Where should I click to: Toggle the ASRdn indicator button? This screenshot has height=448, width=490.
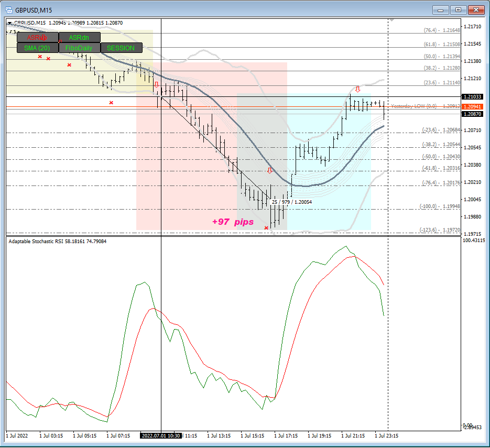[x=79, y=38]
